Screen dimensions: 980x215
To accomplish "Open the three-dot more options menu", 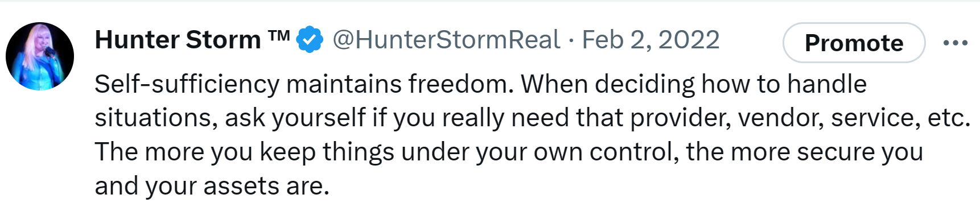I will 955,43.
